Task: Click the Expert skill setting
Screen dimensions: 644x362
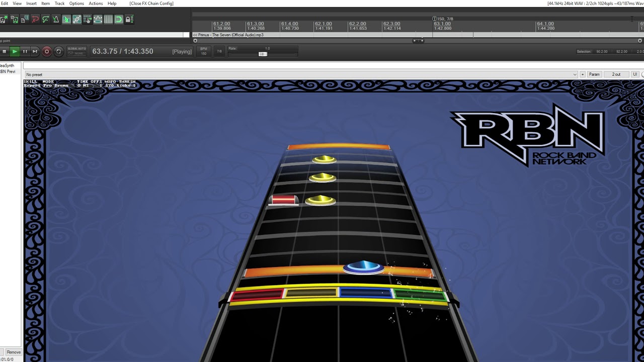Action: (x=31, y=85)
